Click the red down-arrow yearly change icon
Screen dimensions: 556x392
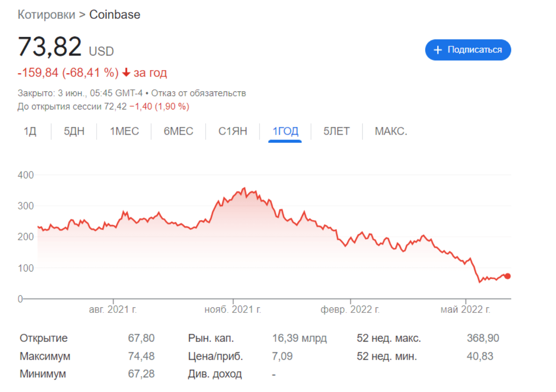click(x=125, y=73)
